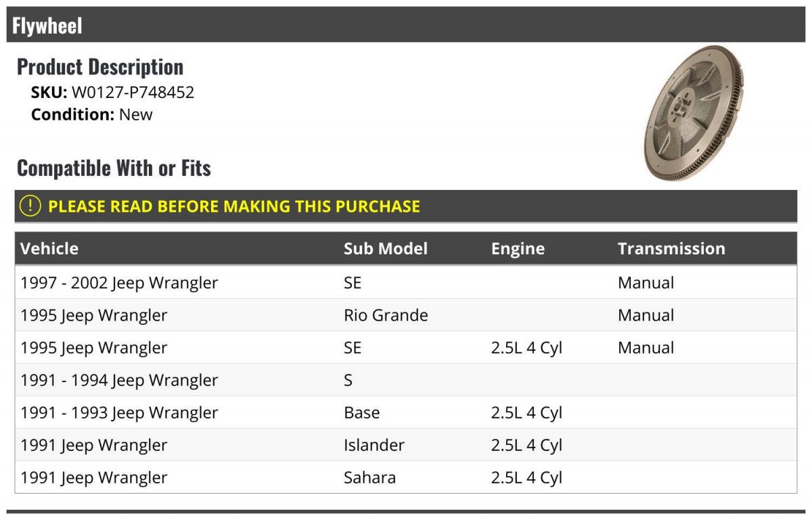Screen dimensions: 812x520
Task: Click the PLEASE READ BEFORE MAKING THIS PURCHASE banner
Action: [233, 206]
